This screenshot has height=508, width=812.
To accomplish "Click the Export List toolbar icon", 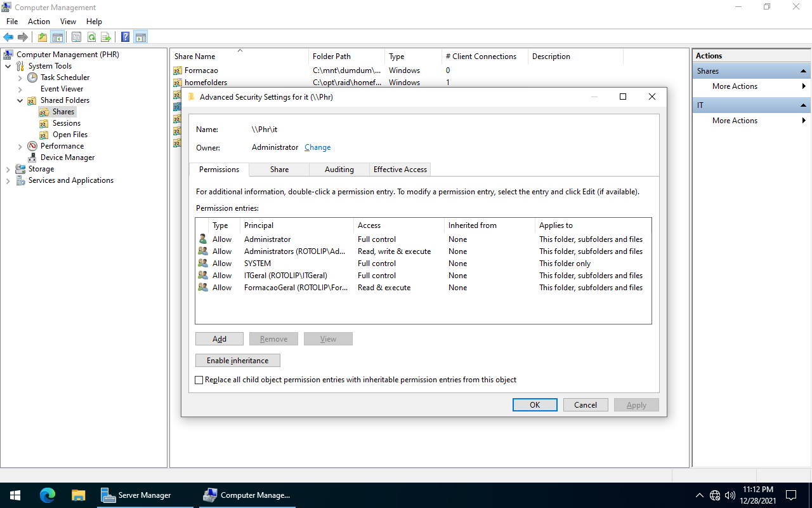I will click(x=106, y=37).
